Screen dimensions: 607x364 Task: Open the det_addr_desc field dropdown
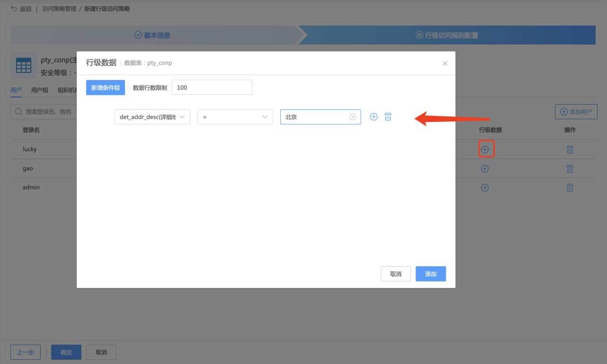coord(153,117)
